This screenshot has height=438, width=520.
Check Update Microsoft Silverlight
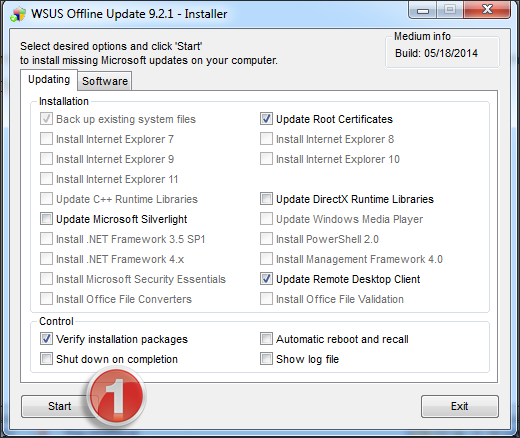tap(46, 219)
